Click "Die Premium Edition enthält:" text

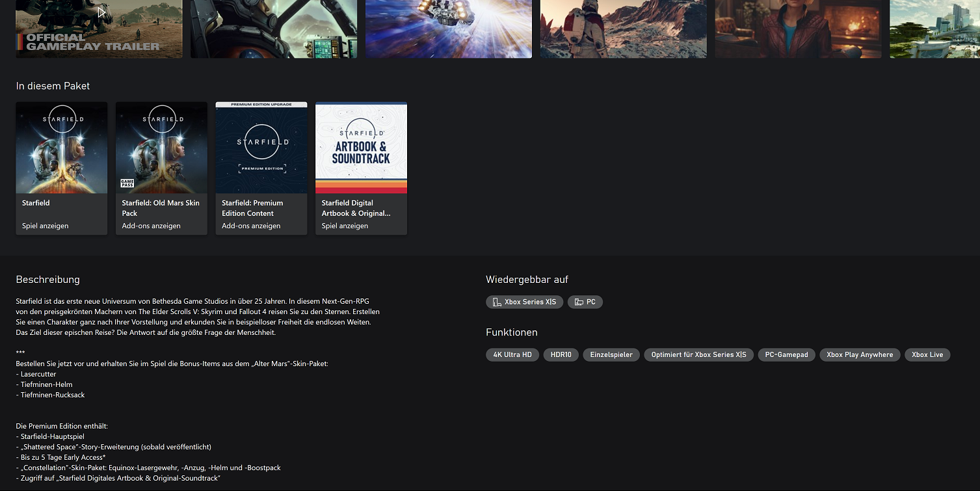62,427
